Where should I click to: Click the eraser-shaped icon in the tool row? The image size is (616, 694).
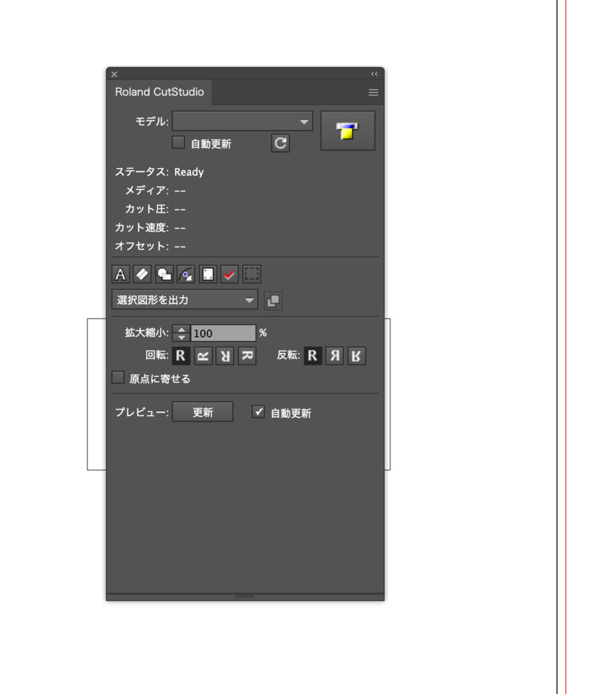click(x=142, y=274)
